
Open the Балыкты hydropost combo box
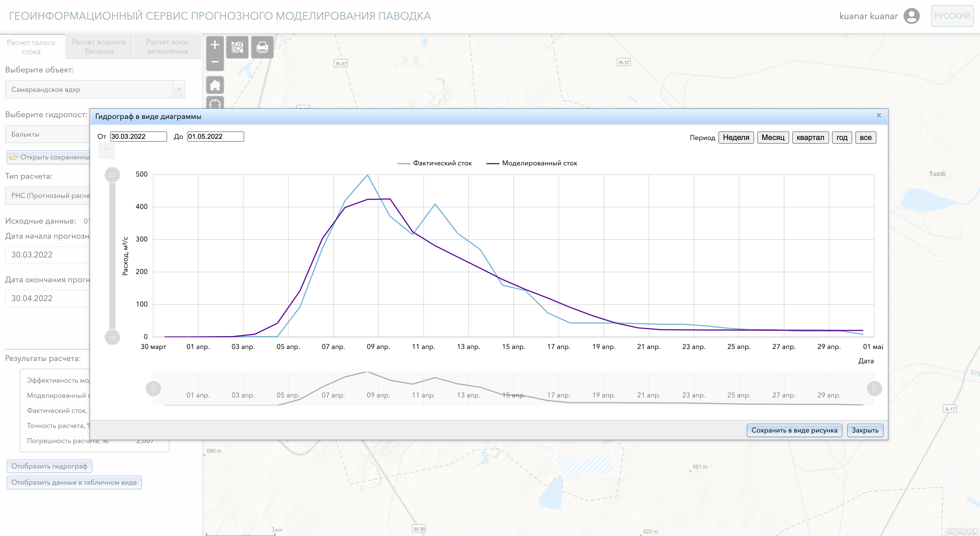point(48,134)
